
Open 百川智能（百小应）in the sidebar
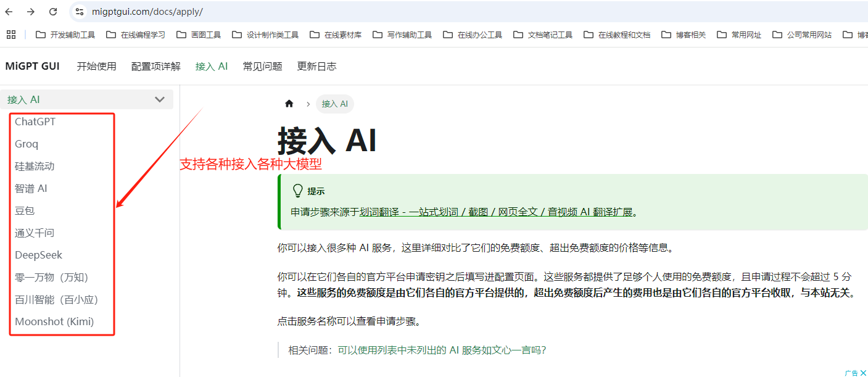tap(56, 299)
